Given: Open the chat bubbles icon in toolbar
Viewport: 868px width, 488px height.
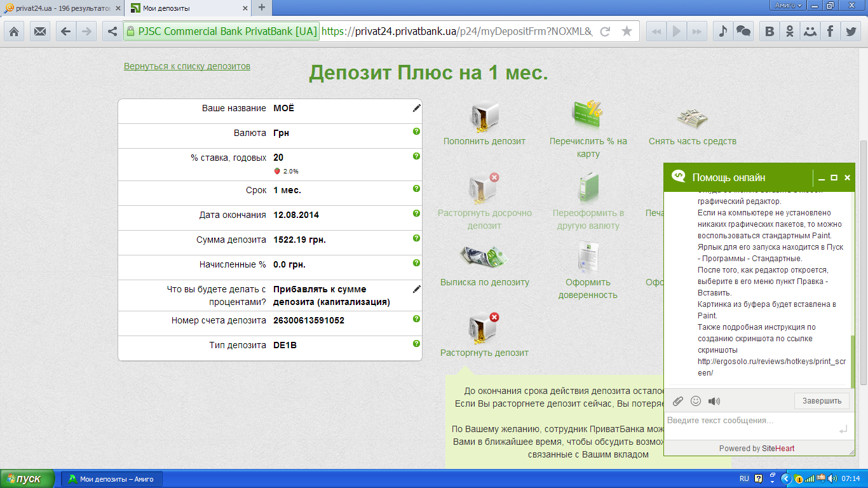Looking at the screenshot, I should pyautogui.click(x=743, y=31).
